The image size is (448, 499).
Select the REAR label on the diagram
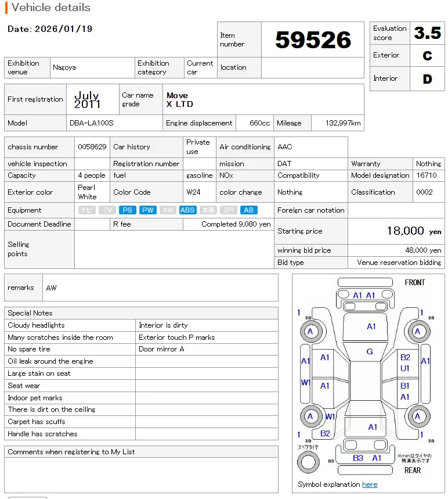tap(413, 471)
